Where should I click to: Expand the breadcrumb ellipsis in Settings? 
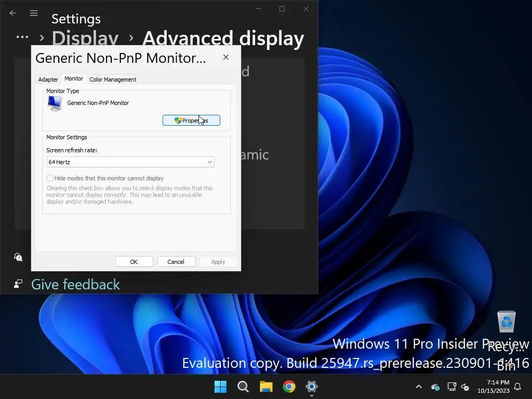[x=22, y=37]
